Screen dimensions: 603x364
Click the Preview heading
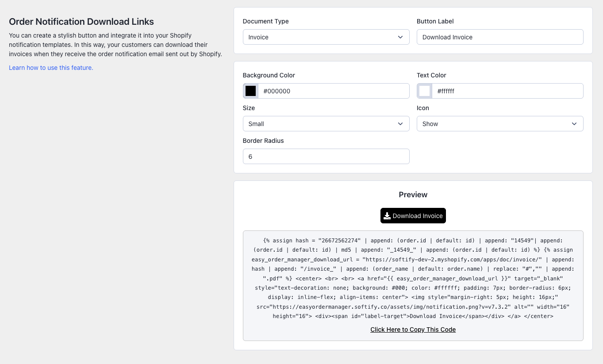click(413, 195)
